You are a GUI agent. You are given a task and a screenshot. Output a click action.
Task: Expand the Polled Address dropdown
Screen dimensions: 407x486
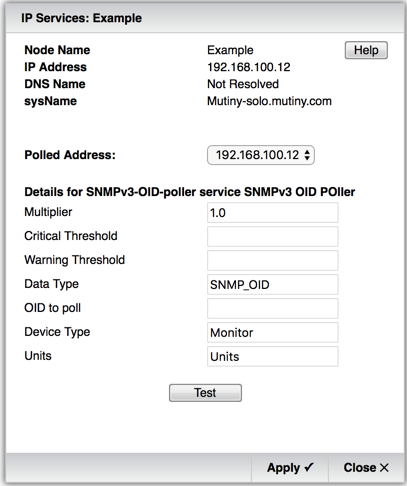coord(261,155)
